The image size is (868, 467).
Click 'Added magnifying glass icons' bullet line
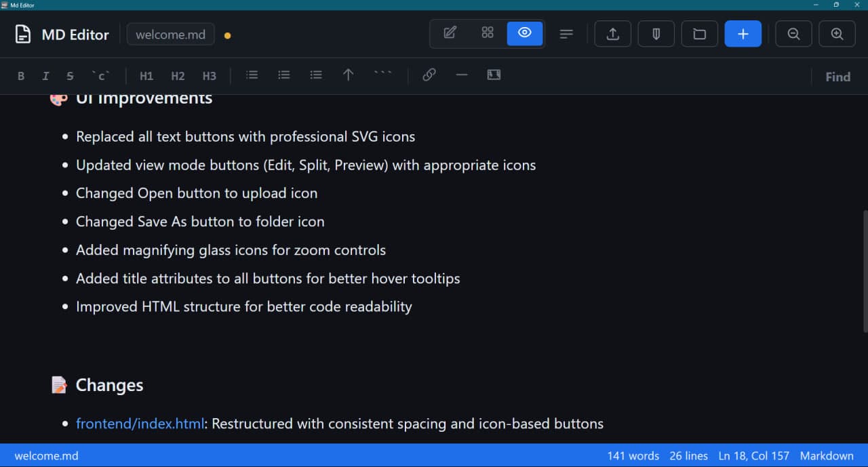[231, 250]
